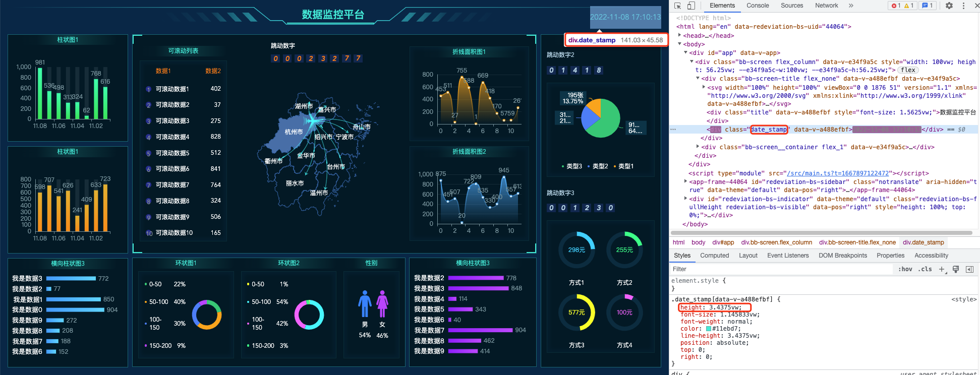Click 杭州市 on the Zhejiang map

click(294, 132)
